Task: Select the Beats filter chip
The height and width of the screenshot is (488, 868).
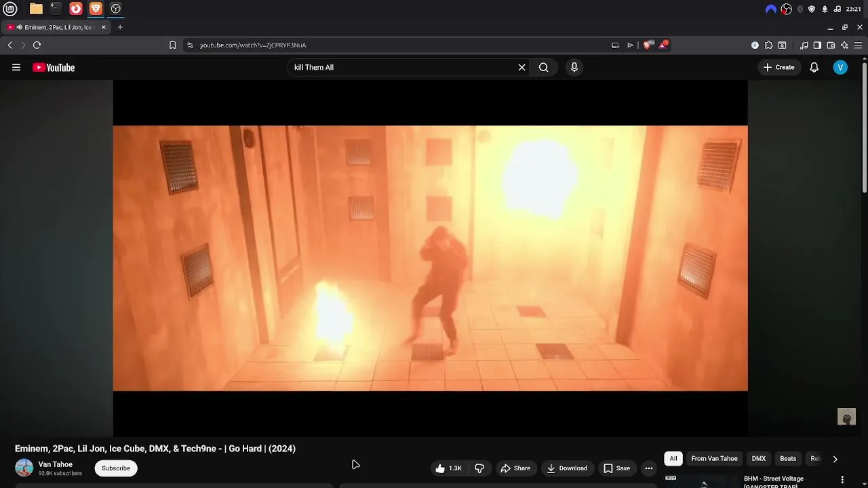Action: 788,459
